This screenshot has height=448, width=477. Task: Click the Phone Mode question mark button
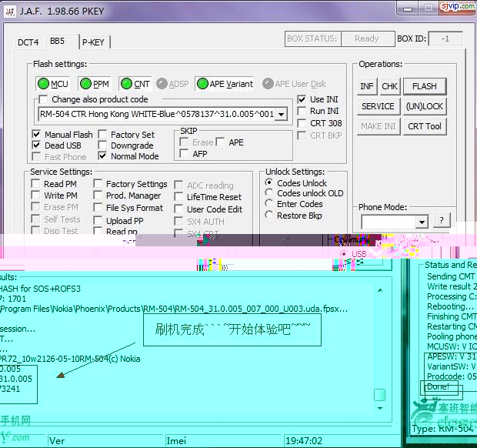[442, 221]
